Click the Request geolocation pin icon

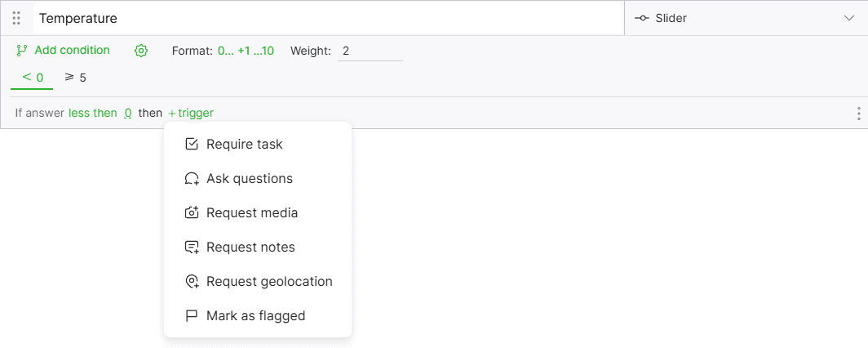tap(192, 282)
